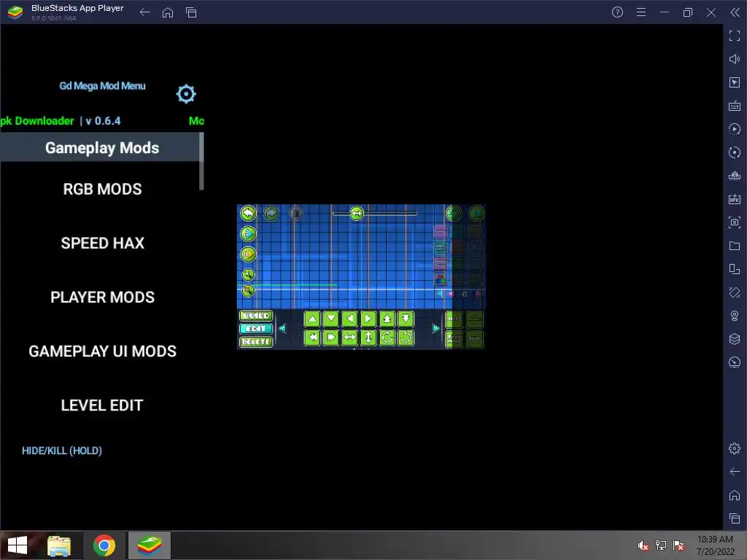Toggle BlueStacks fullscreen mode
The height and width of the screenshot is (560, 747).
tap(735, 36)
